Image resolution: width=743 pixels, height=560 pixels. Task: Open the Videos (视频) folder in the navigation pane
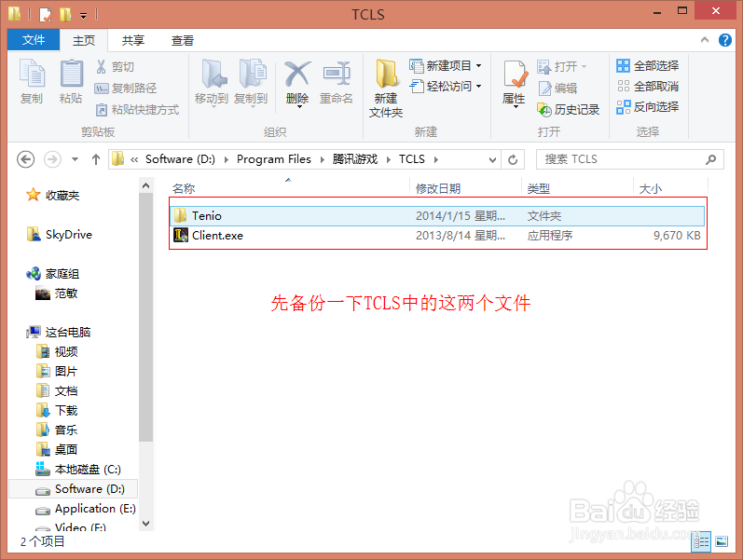58,352
